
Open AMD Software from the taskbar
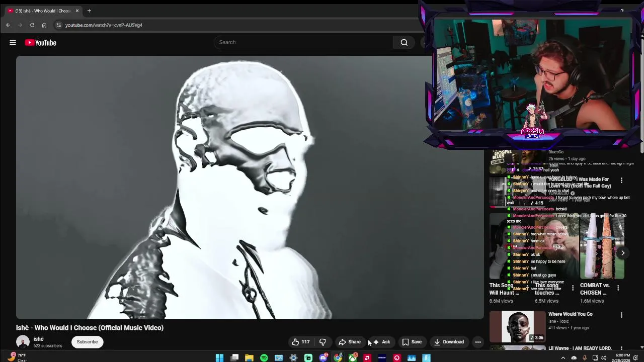point(367,358)
